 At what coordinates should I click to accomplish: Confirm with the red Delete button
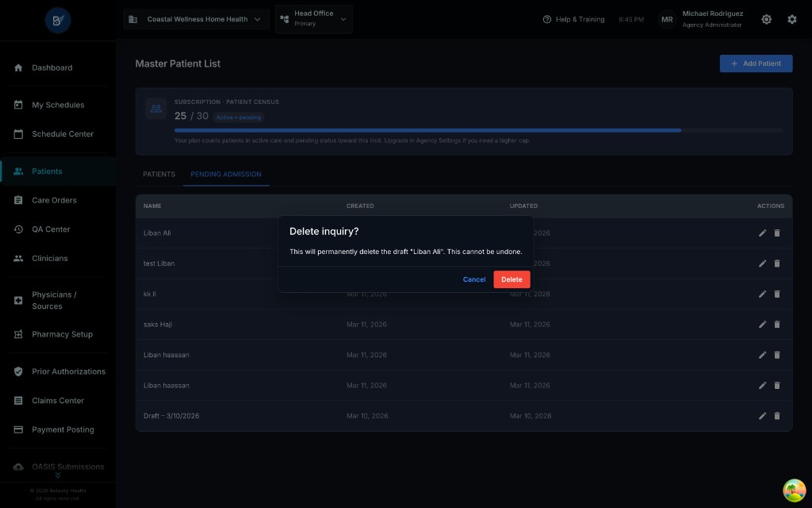pyautogui.click(x=511, y=279)
